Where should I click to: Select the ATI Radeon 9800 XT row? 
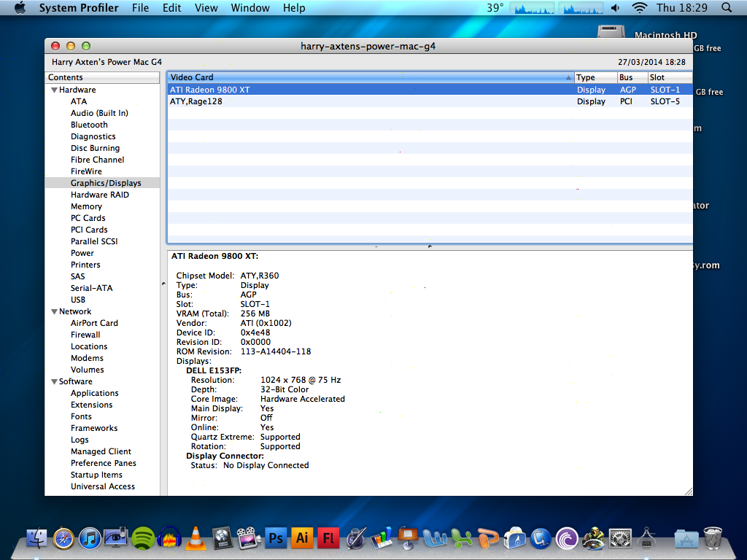pyautogui.click(x=430, y=90)
